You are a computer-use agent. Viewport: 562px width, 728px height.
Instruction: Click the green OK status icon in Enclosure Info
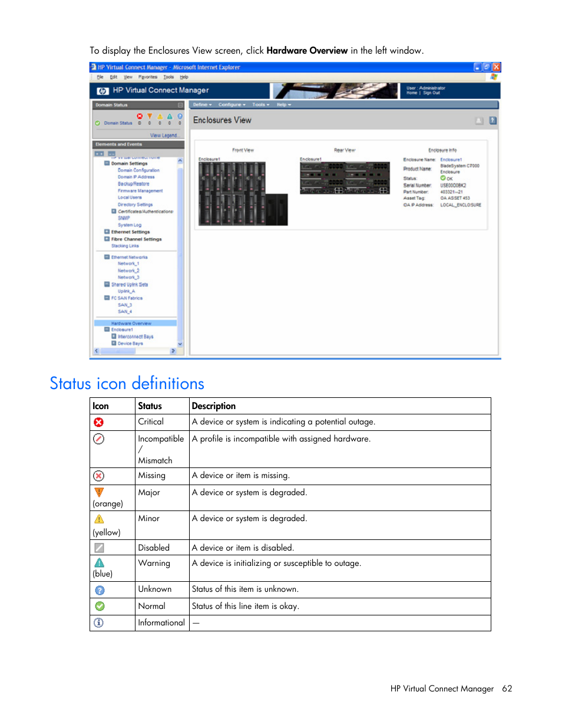443,178
